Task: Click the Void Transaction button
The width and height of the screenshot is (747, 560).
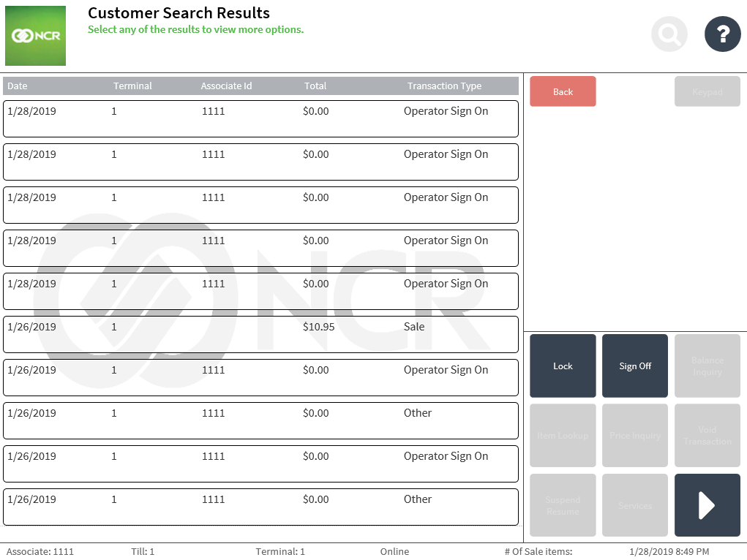Action: (x=707, y=436)
